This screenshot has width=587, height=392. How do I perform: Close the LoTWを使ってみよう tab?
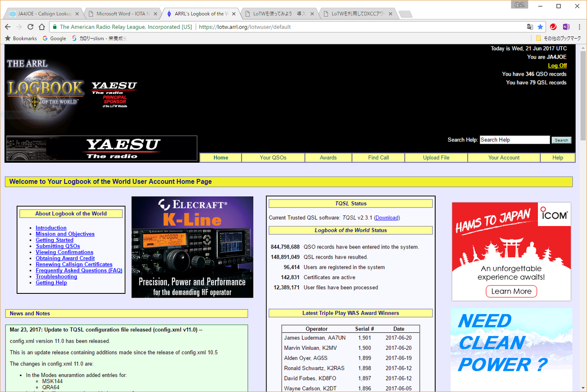[313, 14]
